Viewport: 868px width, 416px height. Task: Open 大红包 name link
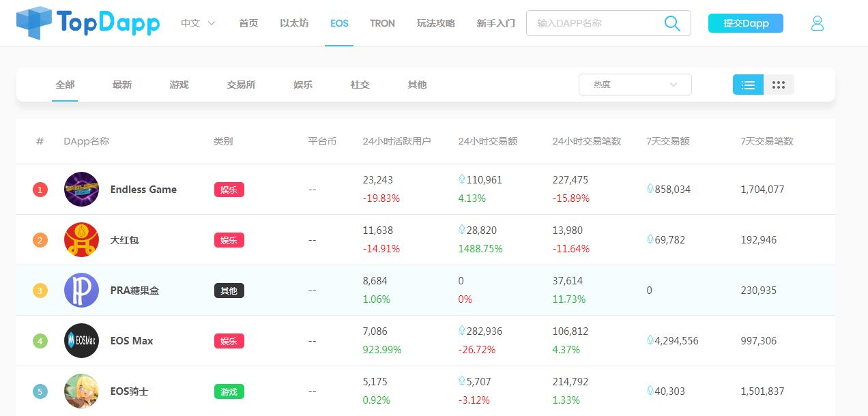pyautogui.click(x=124, y=240)
